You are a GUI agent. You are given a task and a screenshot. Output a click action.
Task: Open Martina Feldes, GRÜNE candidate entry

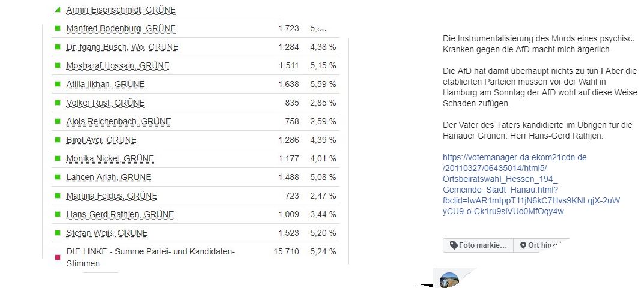pyautogui.click(x=112, y=196)
